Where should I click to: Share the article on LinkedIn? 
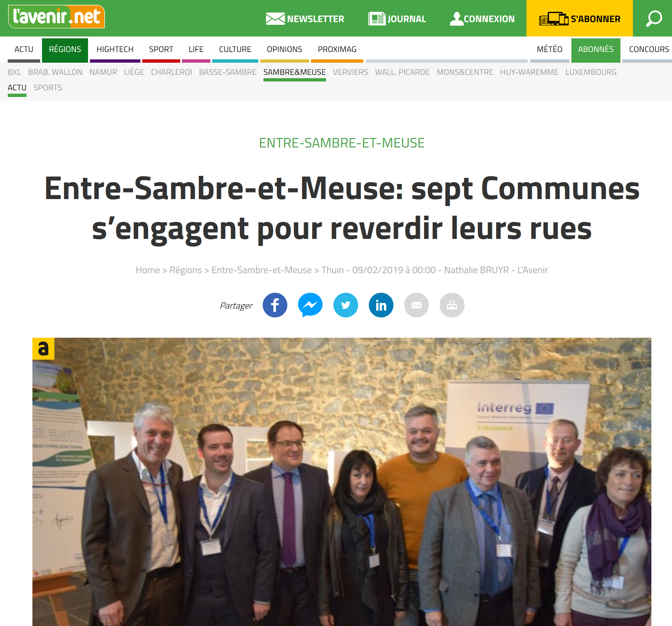tap(381, 305)
